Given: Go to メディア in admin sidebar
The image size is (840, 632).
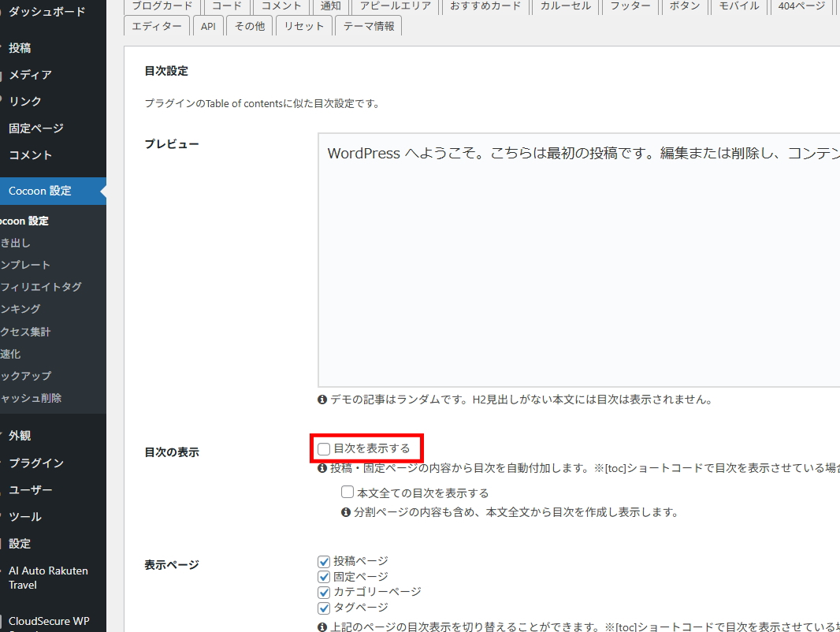Looking at the screenshot, I should pos(30,75).
